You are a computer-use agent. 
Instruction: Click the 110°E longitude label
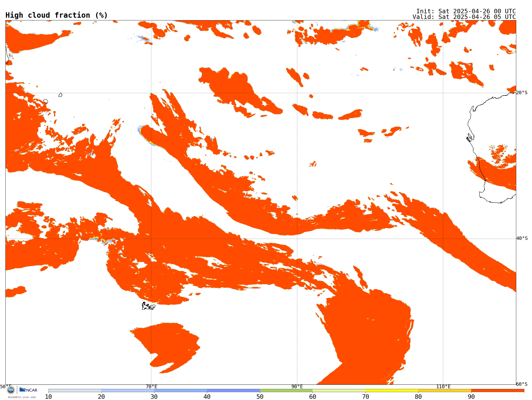click(x=443, y=387)
